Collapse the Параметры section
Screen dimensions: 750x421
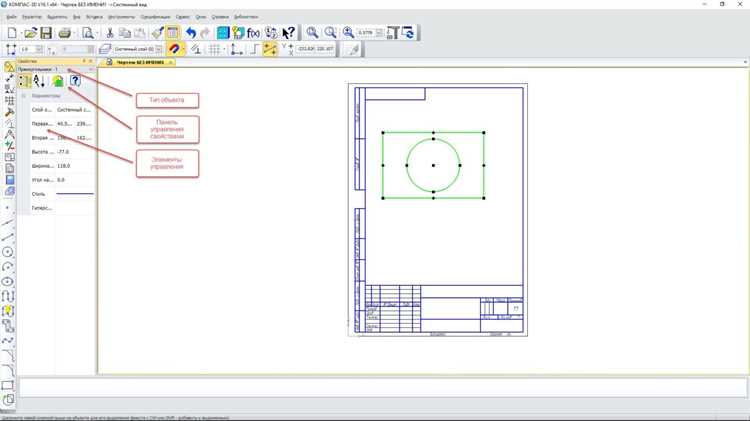[23, 96]
